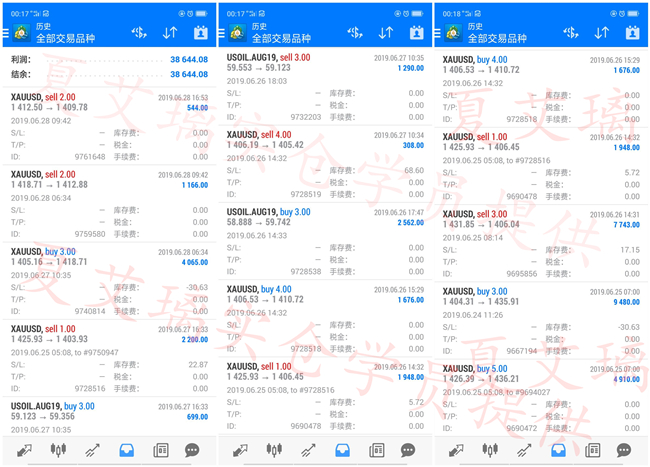Select XAUUSD buy 3.00 deal with profit 4 065.00
Image resolution: width=650 pixels, height=467 pixels.
(x=109, y=281)
